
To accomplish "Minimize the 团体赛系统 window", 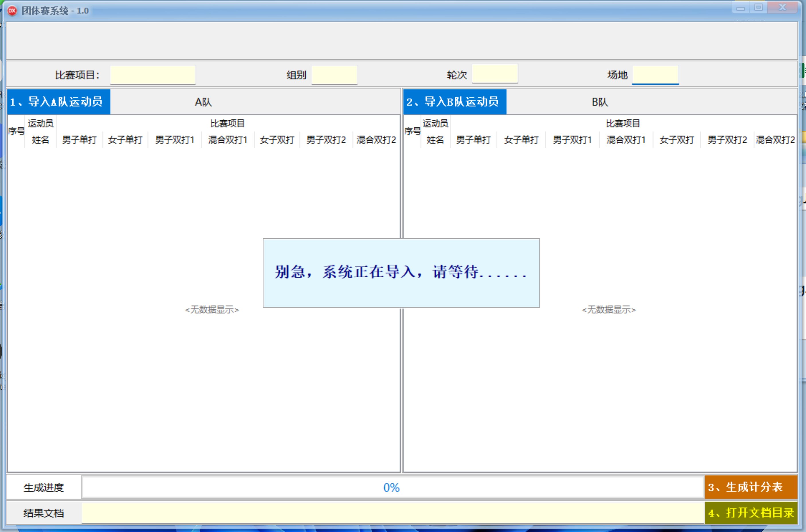I will click(740, 8).
